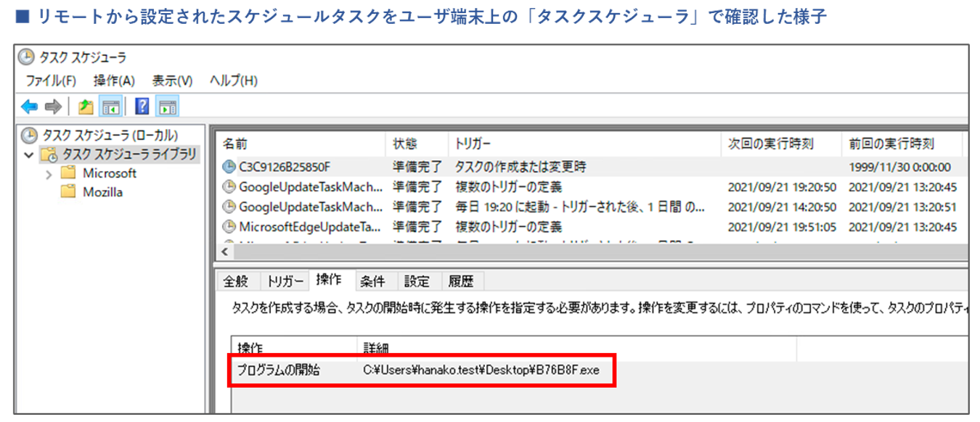Image resolution: width=980 pixels, height=422 pixels.
Task: Toggle the Show/Hide Action Pane icon
Action: click(x=168, y=107)
